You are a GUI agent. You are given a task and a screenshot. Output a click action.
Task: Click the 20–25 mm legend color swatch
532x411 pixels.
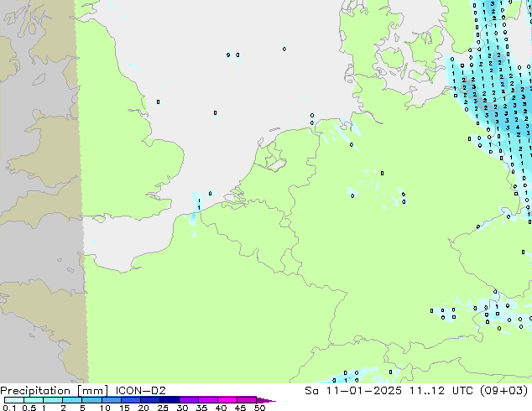(x=149, y=400)
